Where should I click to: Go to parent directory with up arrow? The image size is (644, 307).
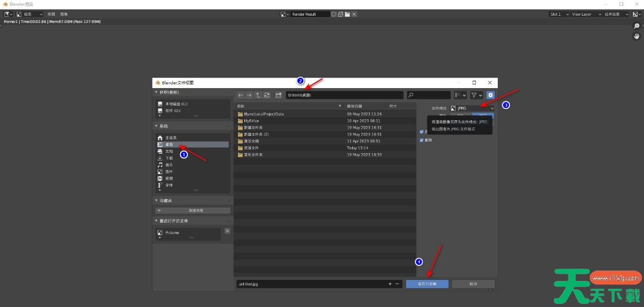pos(258,95)
